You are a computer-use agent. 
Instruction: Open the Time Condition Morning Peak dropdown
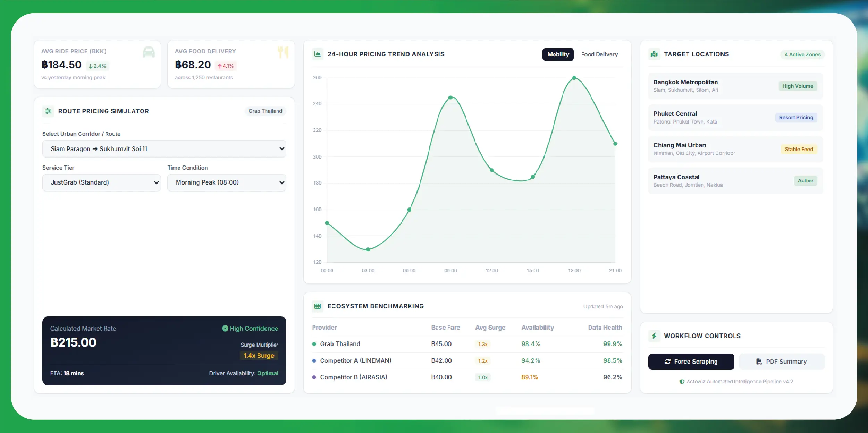(x=227, y=182)
